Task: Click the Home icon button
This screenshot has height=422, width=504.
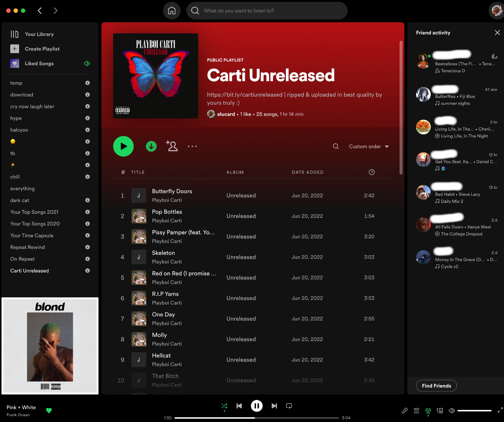Action: [x=172, y=11]
